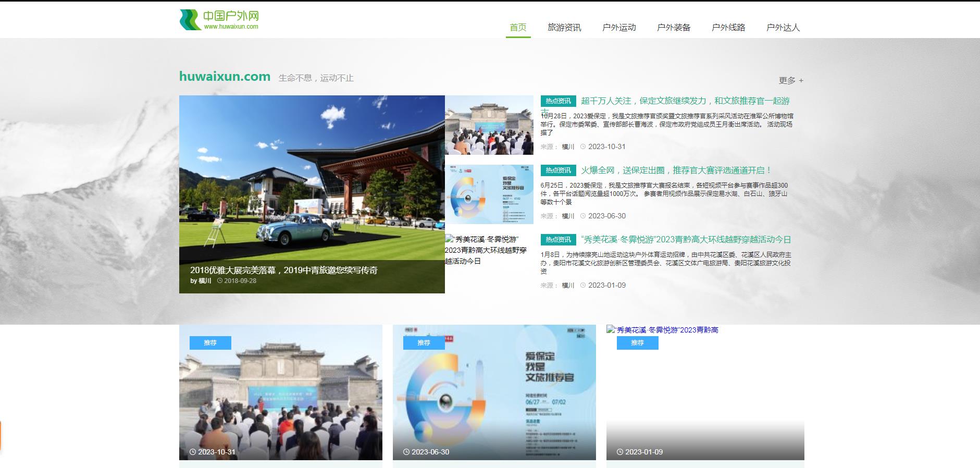This screenshot has height=468, width=980.
Task: Click the 2018-09-28 date under the featured headline
Action: (x=240, y=281)
